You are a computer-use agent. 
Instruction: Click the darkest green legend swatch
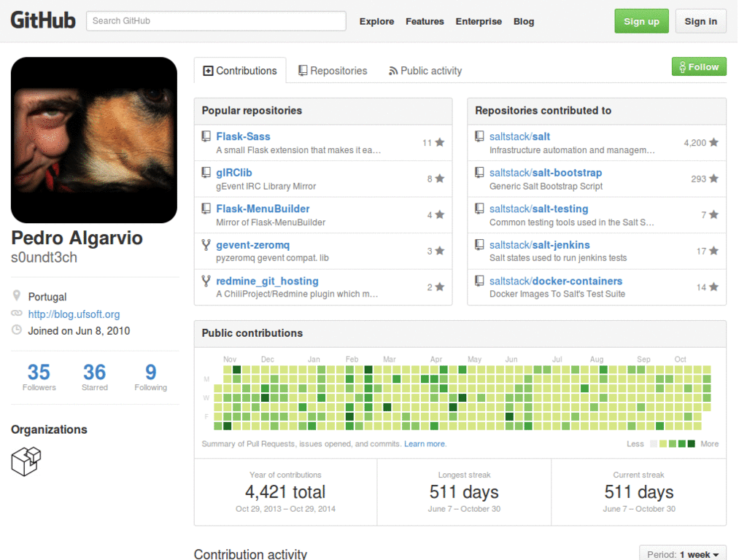(692, 444)
